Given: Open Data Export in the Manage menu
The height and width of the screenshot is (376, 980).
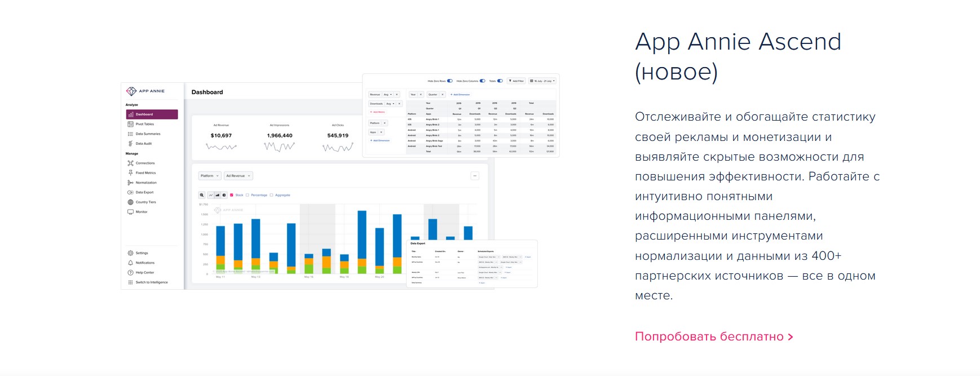Looking at the screenshot, I should point(144,192).
